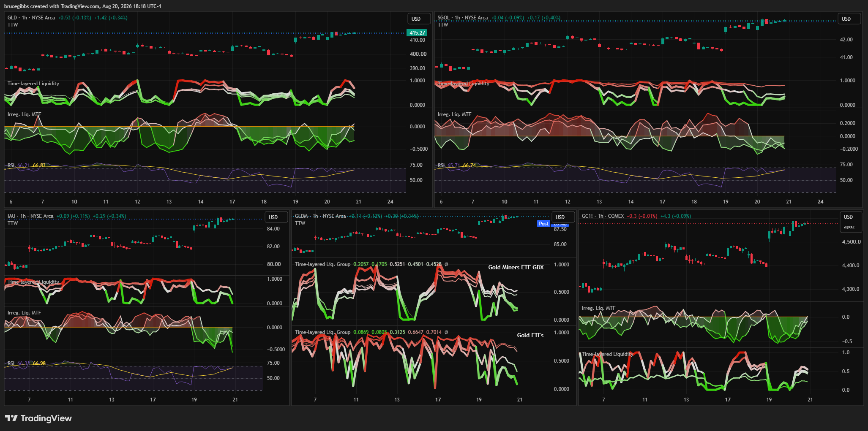Click the TradingView logo mark
The image size is (868, 431).
11,418
